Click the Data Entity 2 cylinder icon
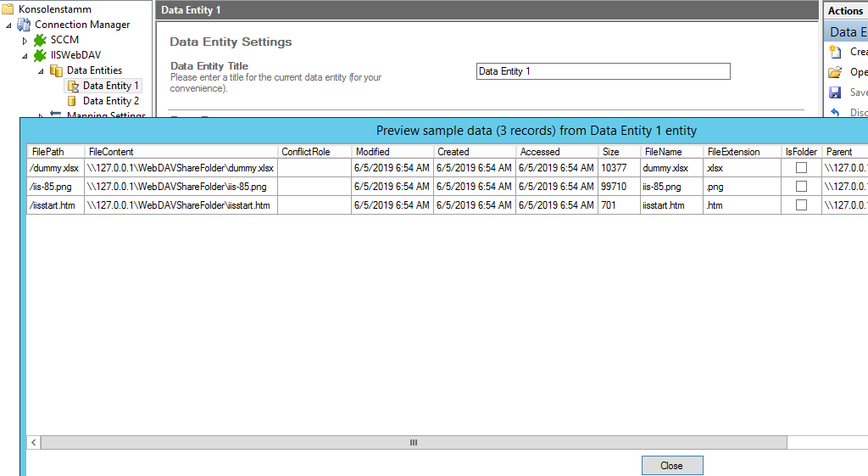The width and height of the screenshot is (868, 476). (72, 101)
